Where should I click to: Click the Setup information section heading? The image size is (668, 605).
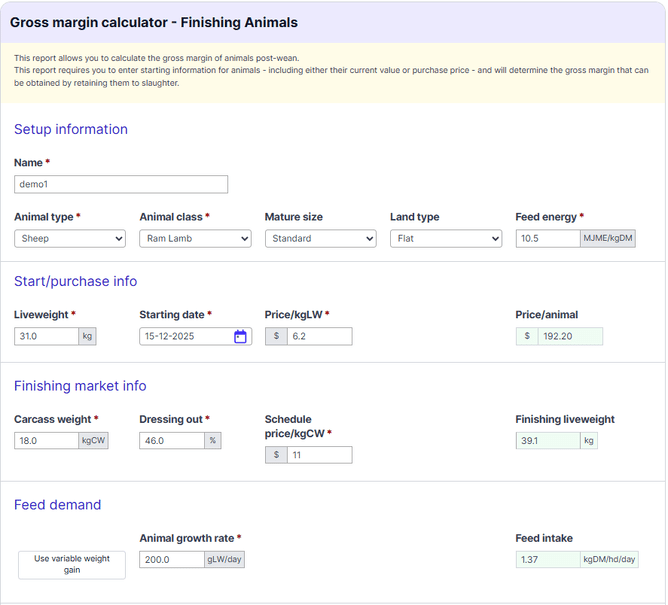[x=71, y=129]
